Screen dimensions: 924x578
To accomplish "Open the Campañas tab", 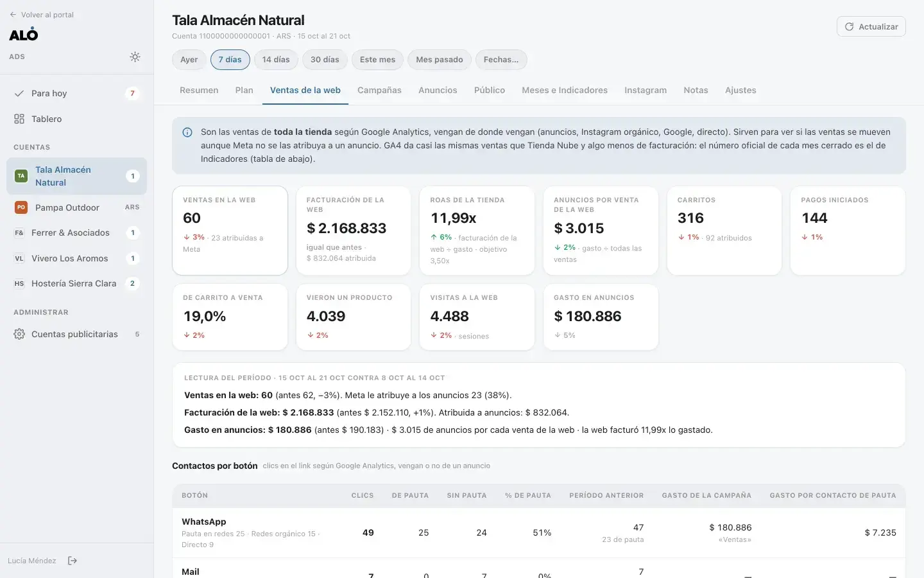I will 379,91.
